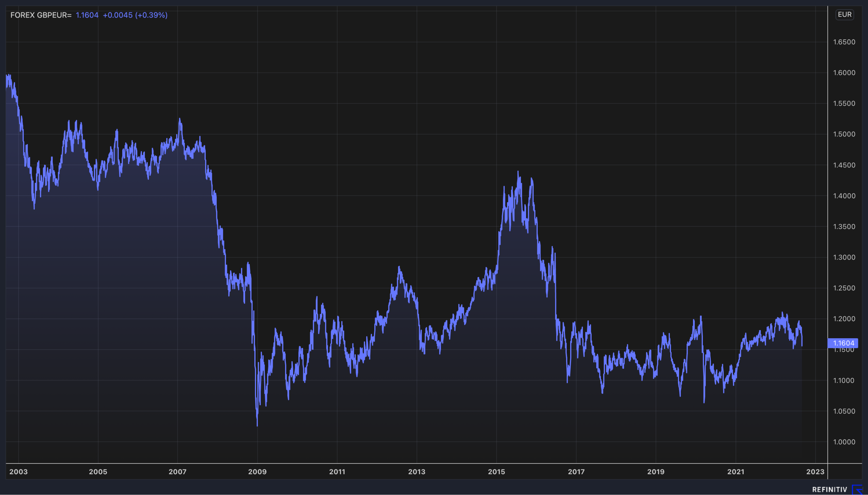Click the 1.0500 price axis label
This screenshot has height=495, width=868.
(x=844, y=411)
